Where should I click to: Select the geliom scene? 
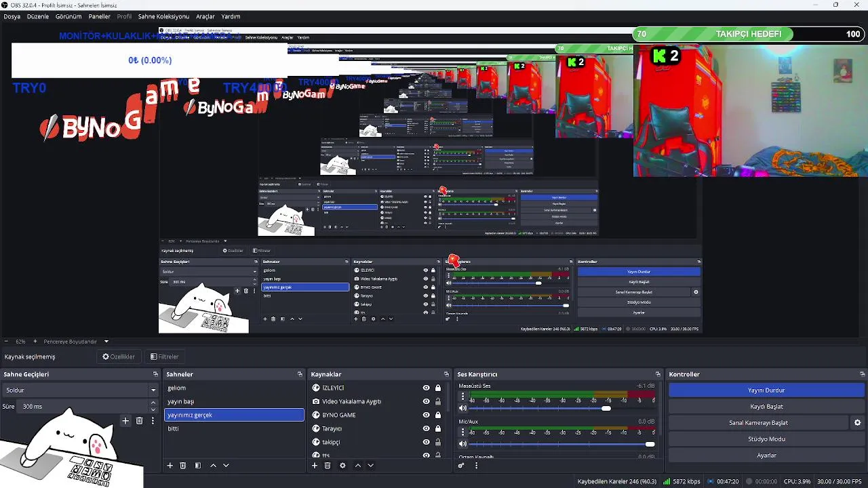tap(234, 388)
